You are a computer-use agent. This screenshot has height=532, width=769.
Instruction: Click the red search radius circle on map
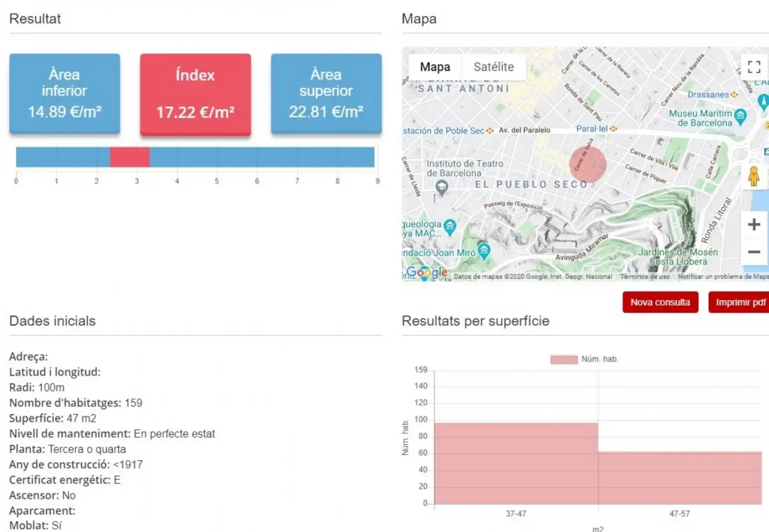[587, 165]
